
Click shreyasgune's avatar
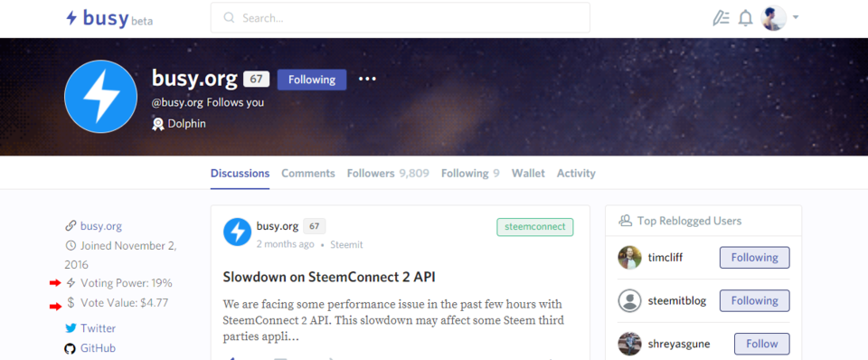pyautogui.click(x=629, y=344)
